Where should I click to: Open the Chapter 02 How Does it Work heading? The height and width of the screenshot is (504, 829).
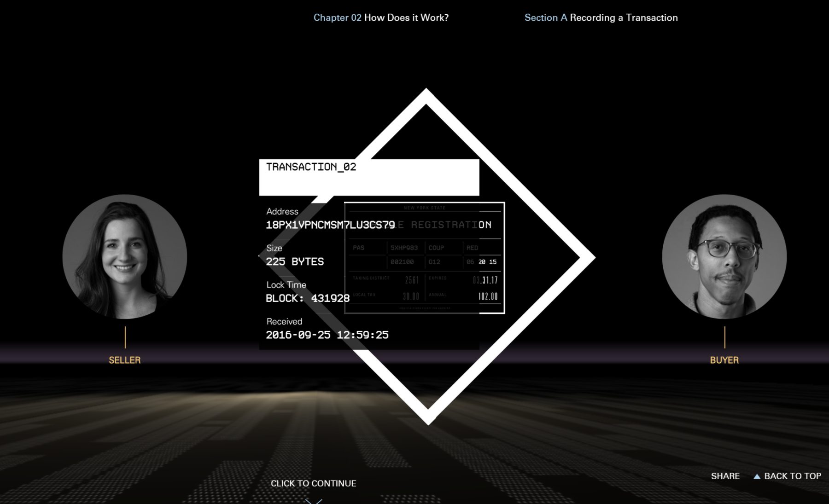tap(381, 17)
